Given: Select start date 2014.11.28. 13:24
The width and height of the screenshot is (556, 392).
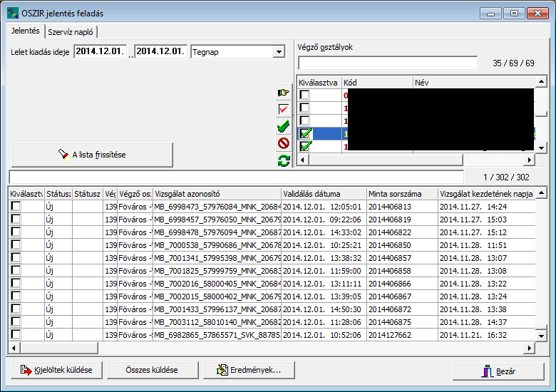Looking at the screenshot, I should [x=486, y=296].
